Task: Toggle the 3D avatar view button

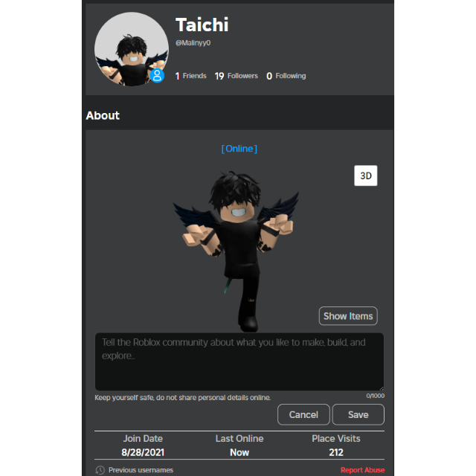Action: (x=365, y=176)
